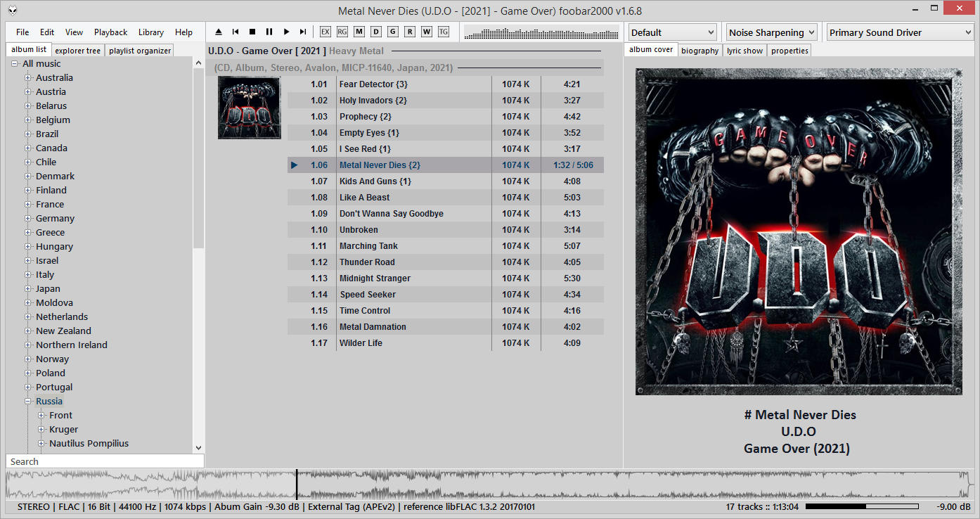Click the G toolbar button

tap(393, 32)
